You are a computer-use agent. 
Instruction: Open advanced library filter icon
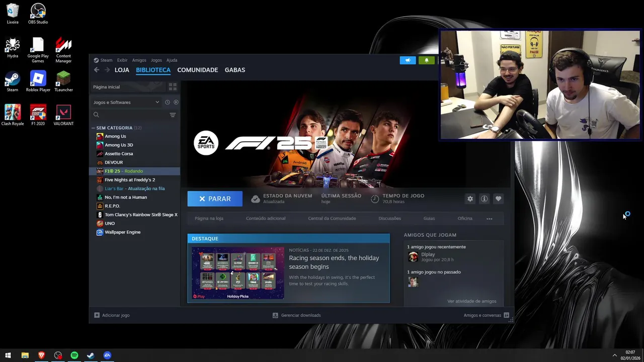[x=173, y=115]
